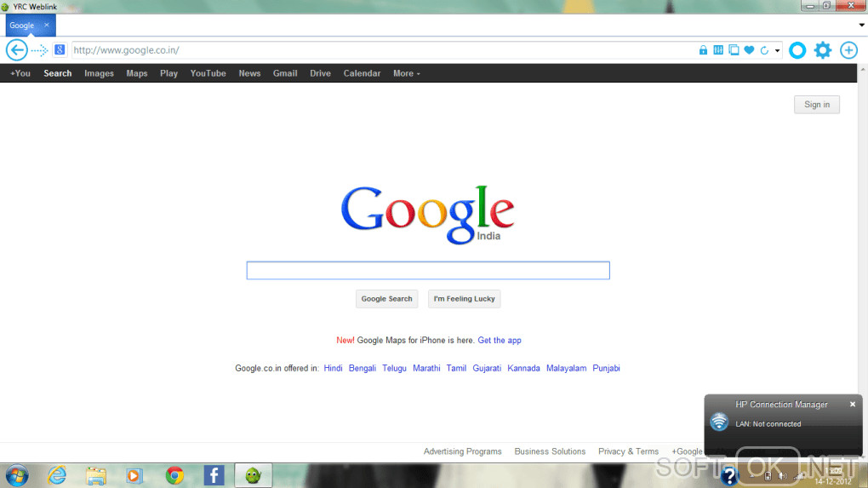Select Search in the Google bar
Image resolution: width=868 pixels, height=488 pixels.
(x=58, y=73)
